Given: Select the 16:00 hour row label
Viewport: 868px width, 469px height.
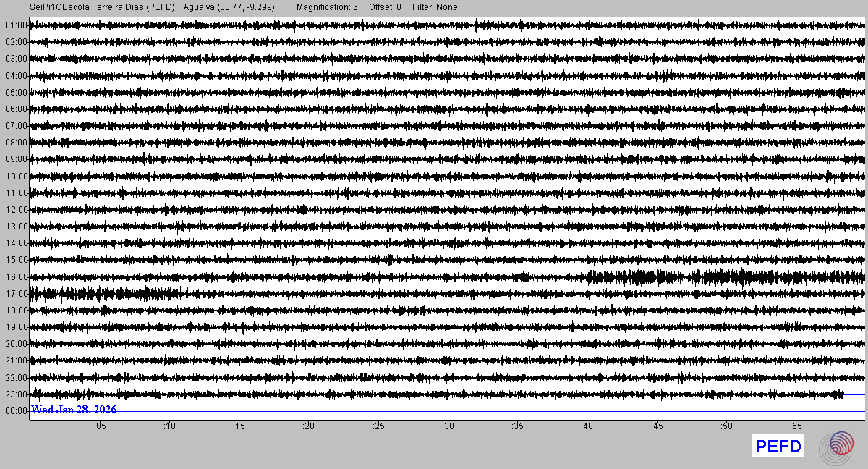Looking at the screenshot, I should pyautogui.click(x=15, y=276).
